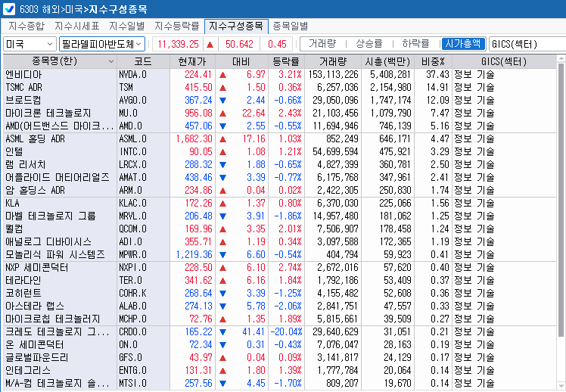This screenshot has width=566, height=392.
Task: Click the 코드 column header
Action: [x=143, y=61]
